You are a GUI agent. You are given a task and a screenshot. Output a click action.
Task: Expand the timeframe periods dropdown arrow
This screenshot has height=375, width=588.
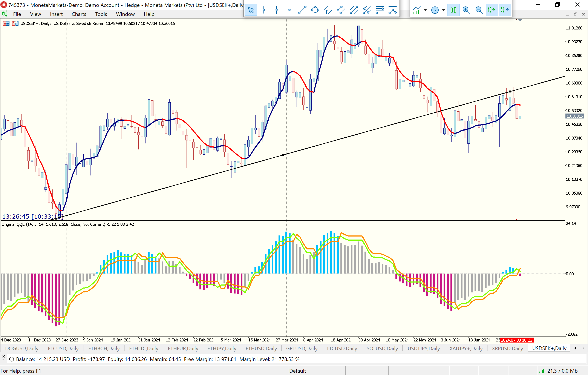[443, 10]
